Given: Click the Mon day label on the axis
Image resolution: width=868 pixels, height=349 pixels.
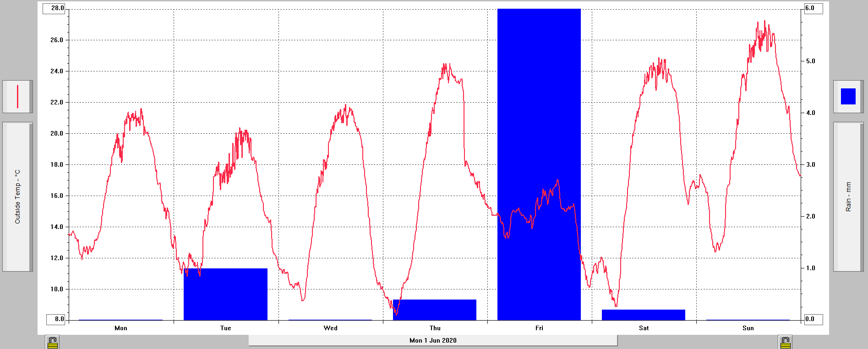Looking at the screenshot, I should pyautogui.click(x=121, y=328).
